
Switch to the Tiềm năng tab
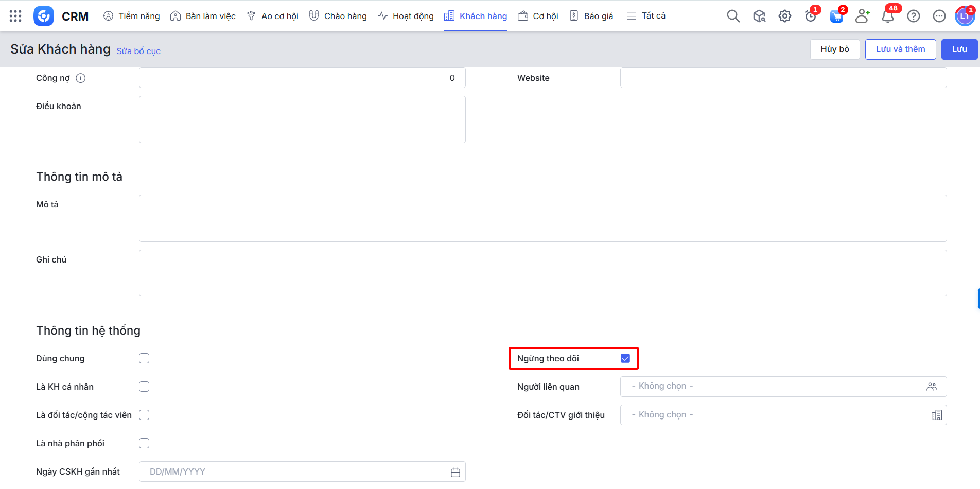point(132,16)
